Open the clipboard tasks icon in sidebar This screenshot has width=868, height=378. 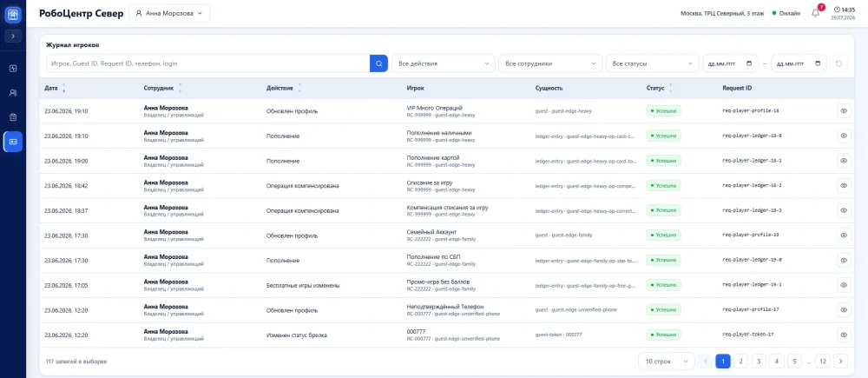coord(13,117)
